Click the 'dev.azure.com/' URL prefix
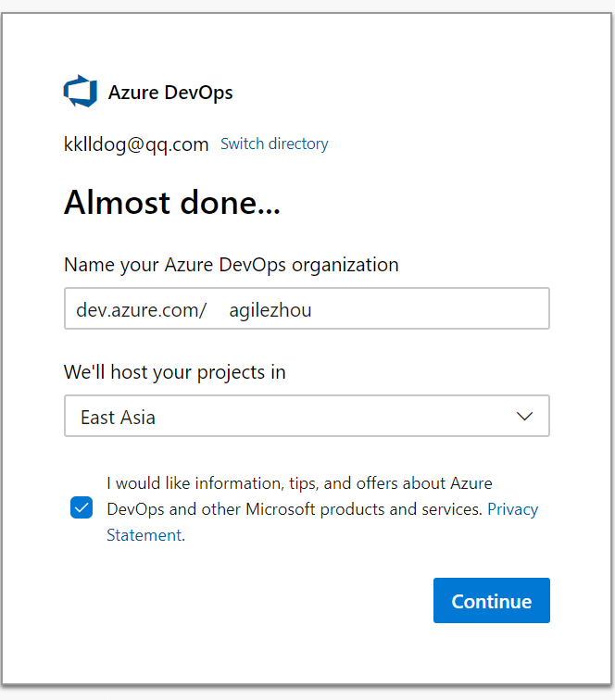615x700 pixels. [x=141, y=310]
